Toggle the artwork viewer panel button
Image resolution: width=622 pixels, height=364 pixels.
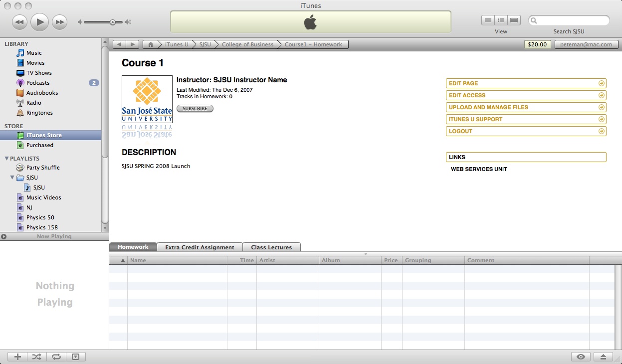tap(75, 357)
